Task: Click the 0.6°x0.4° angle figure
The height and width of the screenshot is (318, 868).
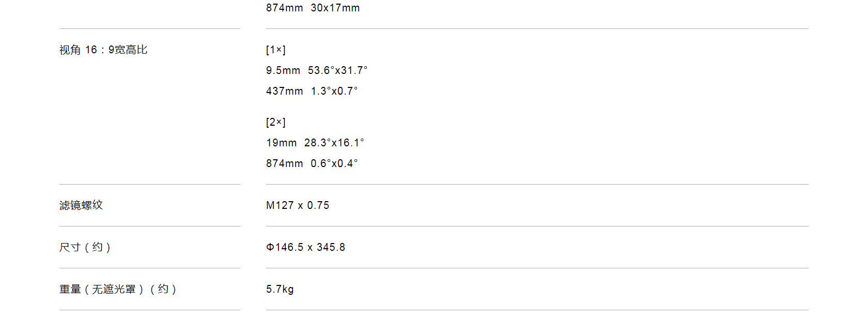Action: click(x=334, y=163)
